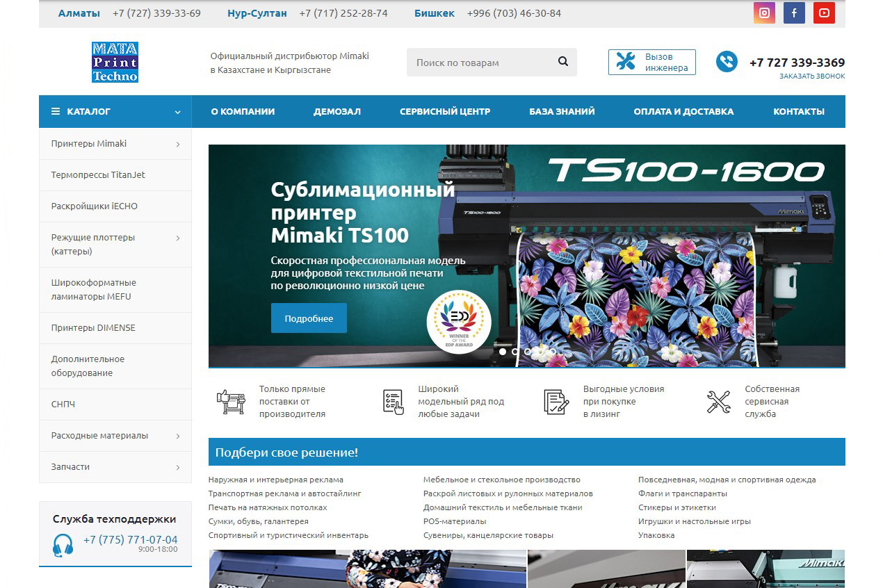Click the Вызов инженера button
The width and height of the screenshot is (883, 588).
(652, 62)
